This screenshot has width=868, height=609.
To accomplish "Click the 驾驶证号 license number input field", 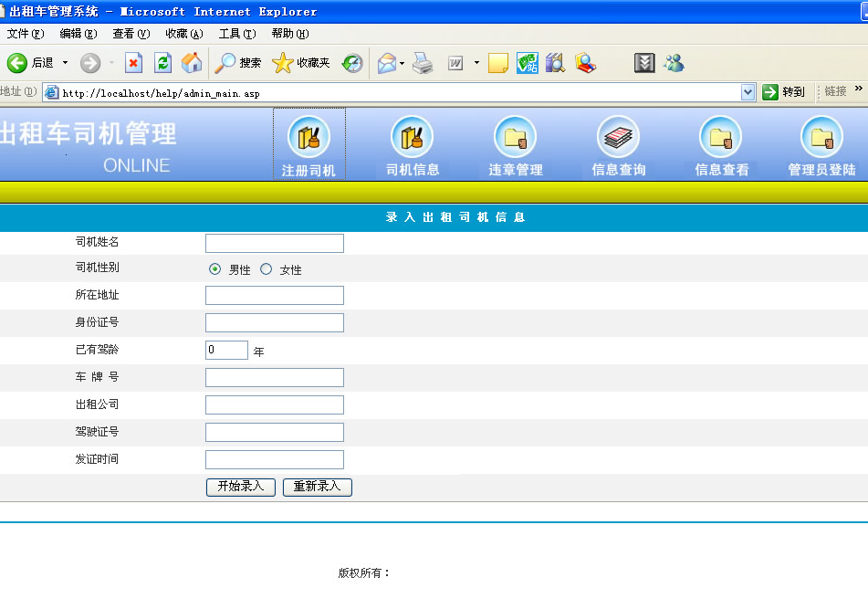I will (275, 433).
